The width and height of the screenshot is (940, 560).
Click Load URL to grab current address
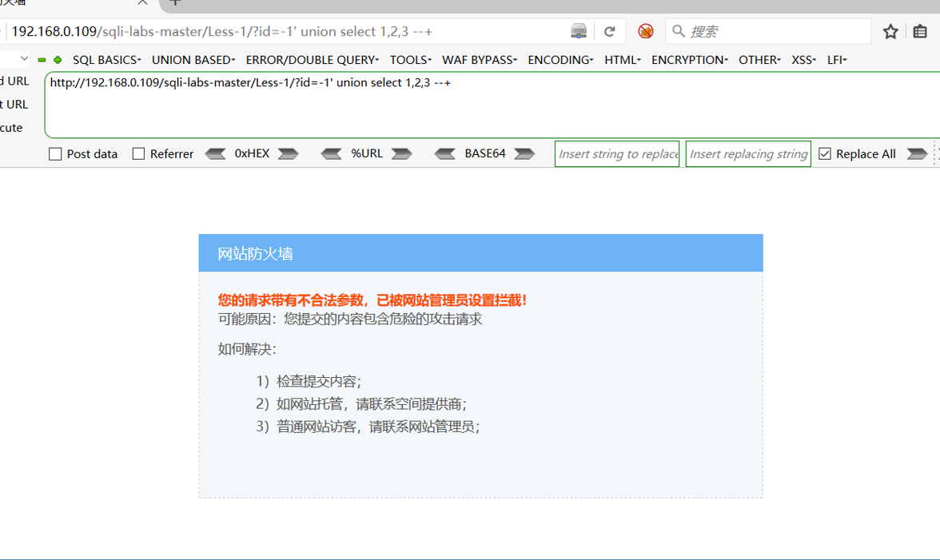[14, 81]
